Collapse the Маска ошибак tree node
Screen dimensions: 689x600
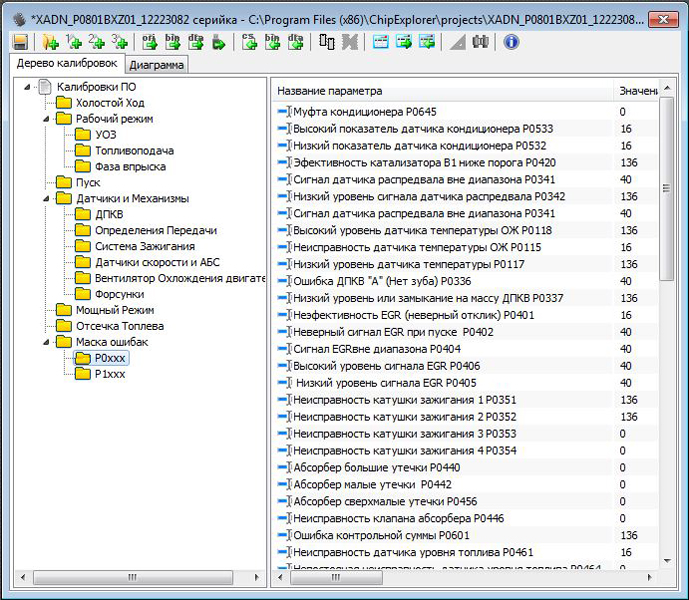tap(46, 343)
